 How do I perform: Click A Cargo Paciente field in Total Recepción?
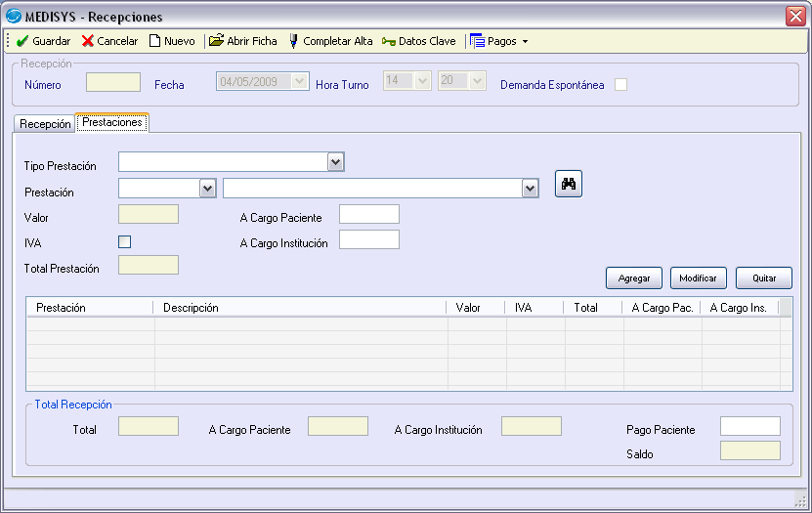click(x=338, y=426)
